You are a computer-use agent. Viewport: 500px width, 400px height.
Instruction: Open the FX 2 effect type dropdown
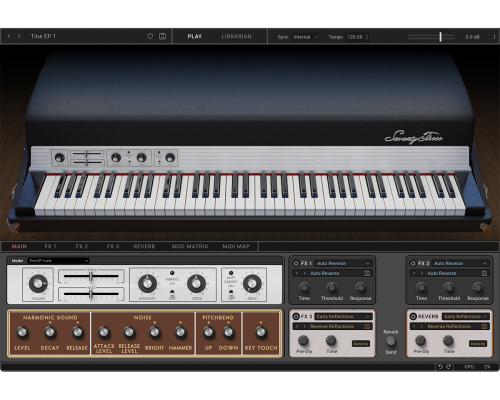tap(460, 263)
